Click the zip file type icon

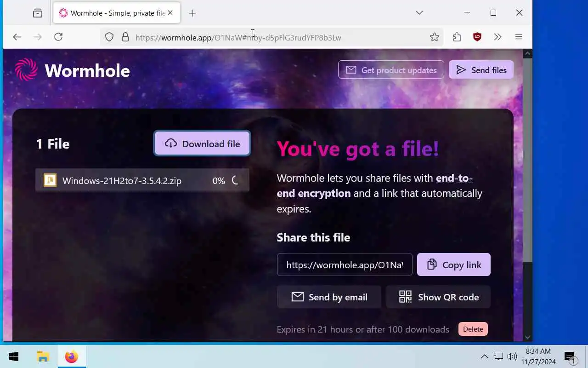click(50, 180)
